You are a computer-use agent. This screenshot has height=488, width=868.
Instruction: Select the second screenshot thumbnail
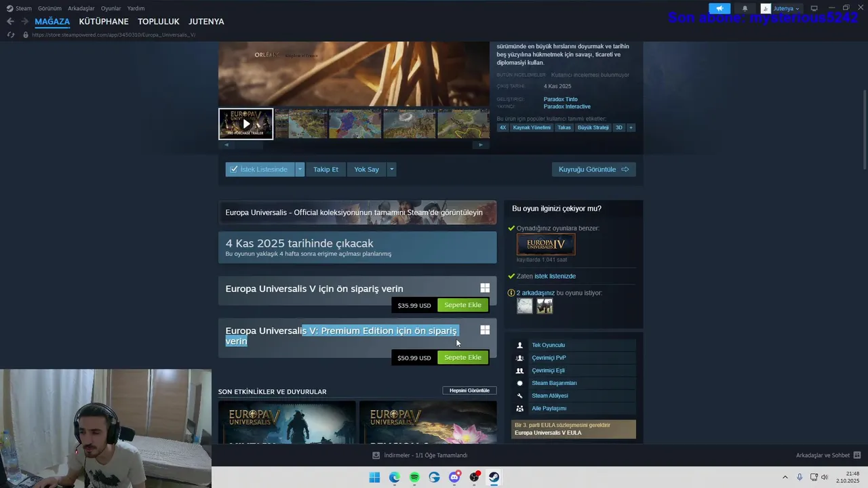pyautogui.click(x=300, y=124)
